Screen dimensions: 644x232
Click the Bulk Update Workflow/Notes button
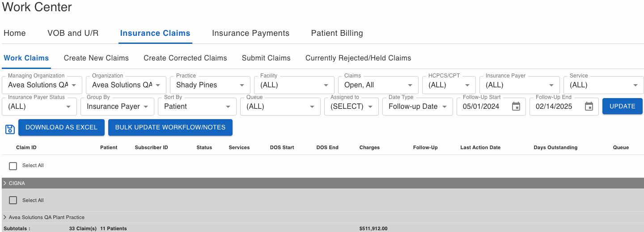click(x=170, y=127)
